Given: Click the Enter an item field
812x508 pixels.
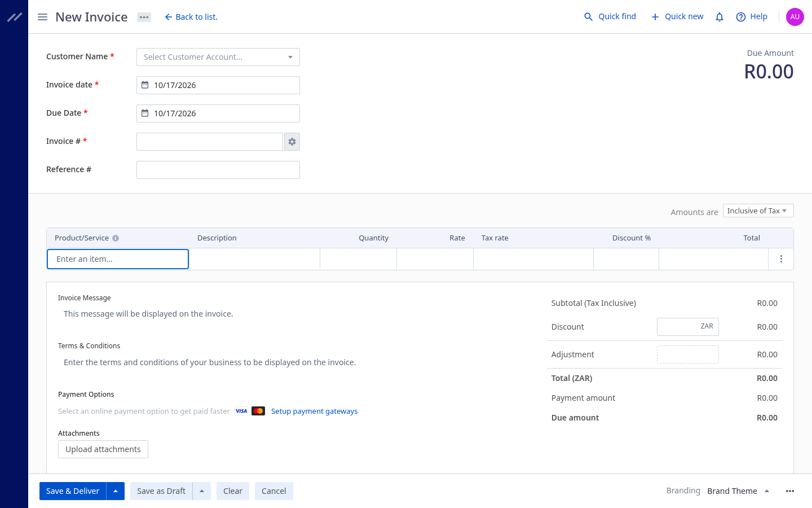Looking at the screenshot, I should tap(118, 259).
